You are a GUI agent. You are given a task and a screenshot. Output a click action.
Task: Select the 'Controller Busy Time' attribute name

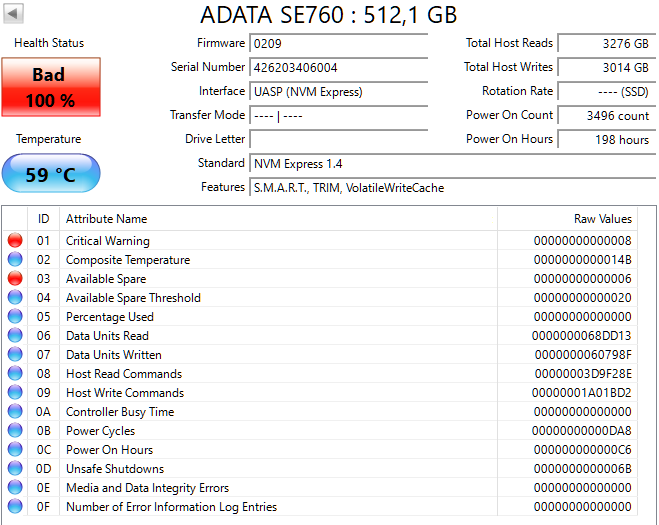click(x=120, y=412)
